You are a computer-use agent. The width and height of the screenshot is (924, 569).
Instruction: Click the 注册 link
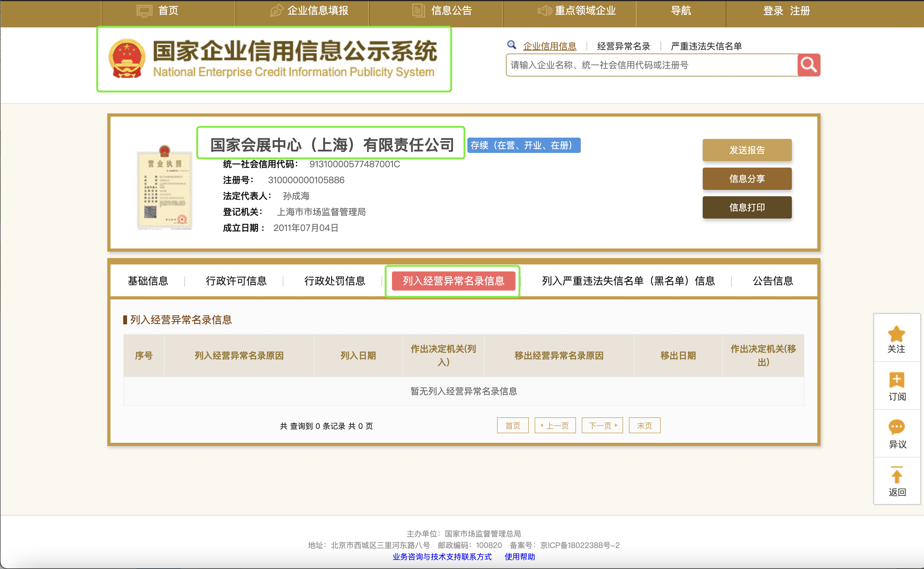pos(800,11)
